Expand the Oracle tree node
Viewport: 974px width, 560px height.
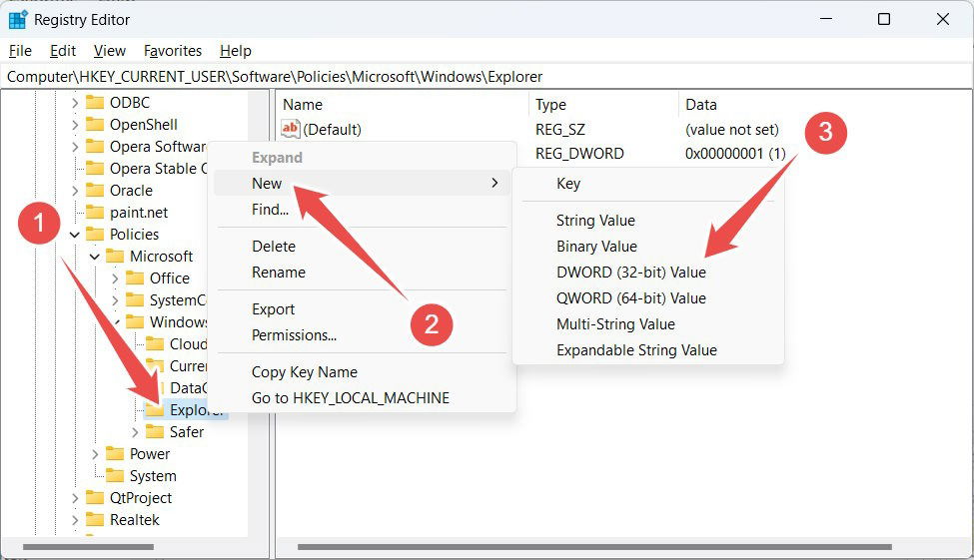[x=75, y=191]
